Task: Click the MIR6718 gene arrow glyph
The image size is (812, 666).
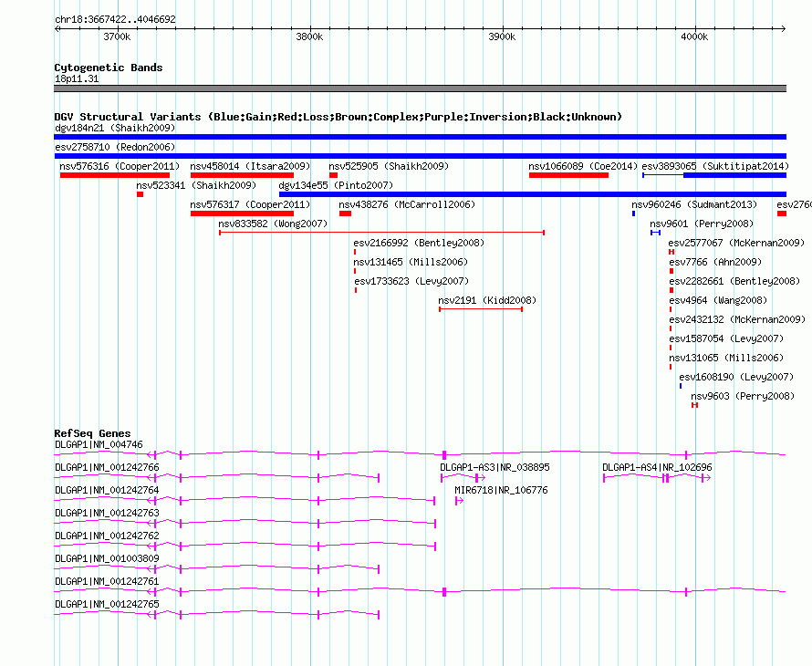Action: 459,501
